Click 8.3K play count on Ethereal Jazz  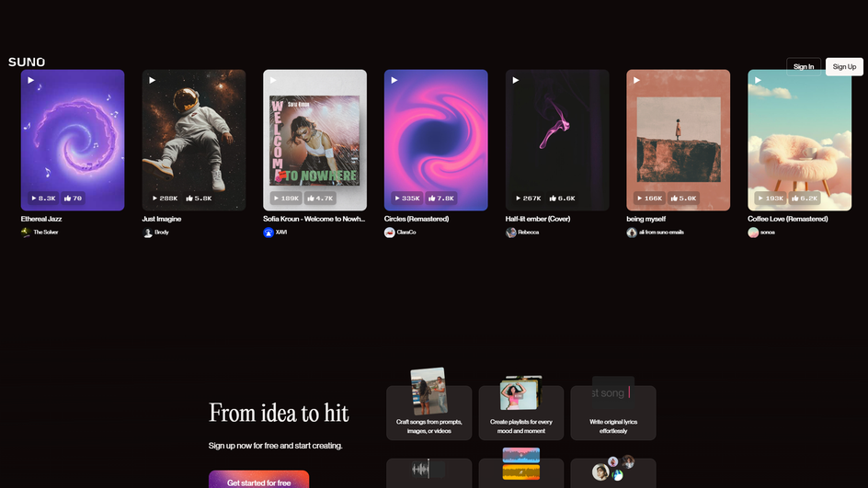[x=44, y=199]
